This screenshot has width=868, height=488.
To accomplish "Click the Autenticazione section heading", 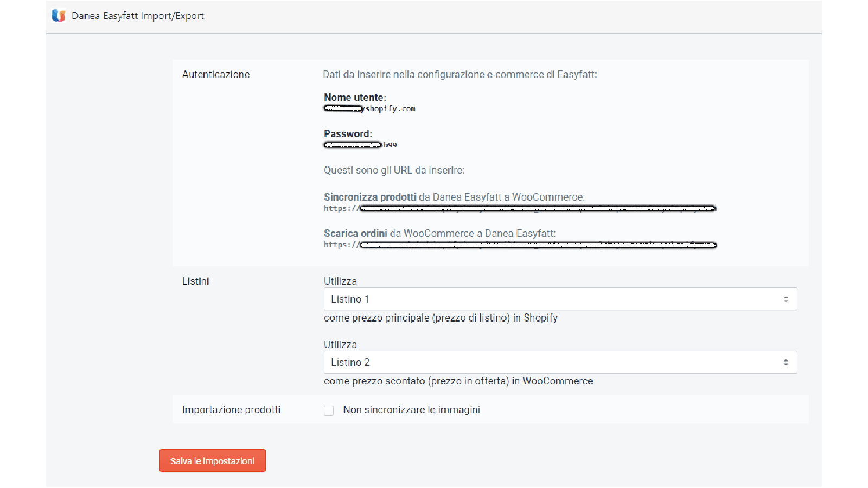I will tap(216, 75).
